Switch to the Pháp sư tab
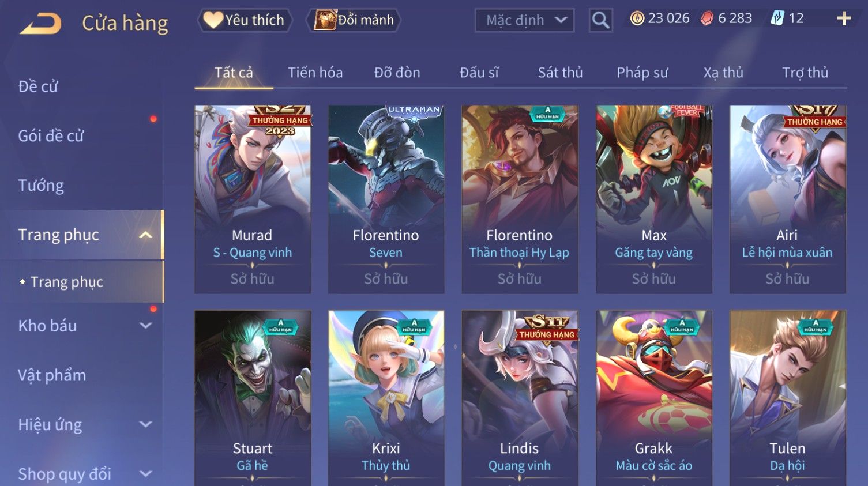 point(642,73)
